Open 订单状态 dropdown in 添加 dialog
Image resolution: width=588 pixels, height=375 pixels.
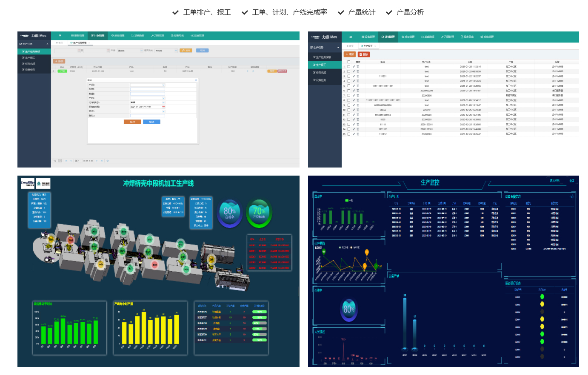tap(147, 102)
